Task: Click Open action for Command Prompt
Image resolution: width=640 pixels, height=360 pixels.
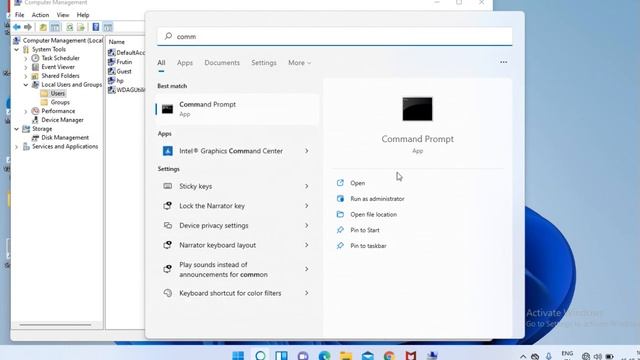Action: click(x=358, y=183)
